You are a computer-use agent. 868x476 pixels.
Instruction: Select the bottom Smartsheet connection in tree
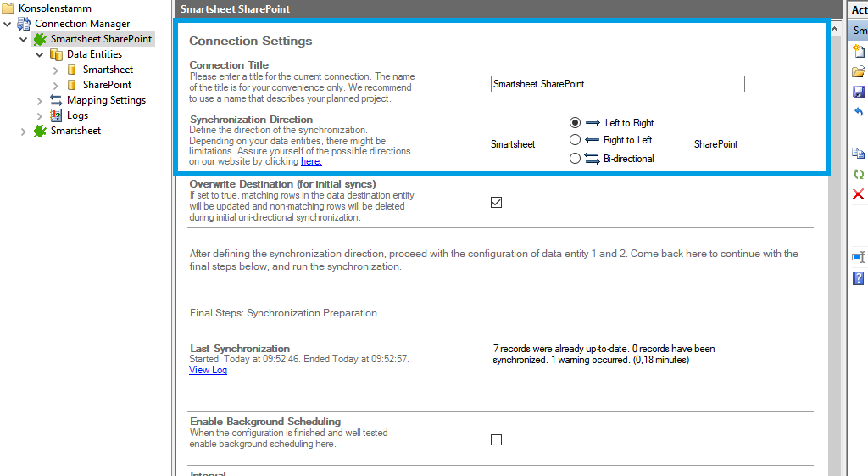point(75,131)
